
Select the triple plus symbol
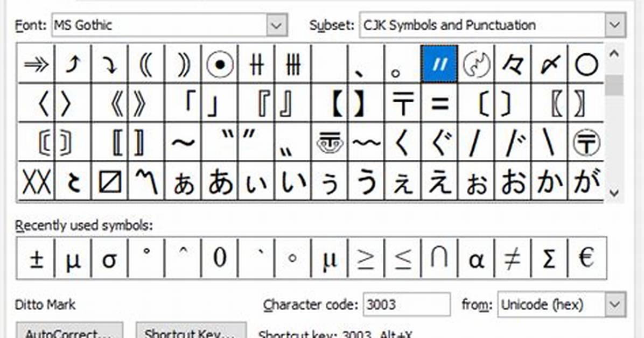coord(293,65)
